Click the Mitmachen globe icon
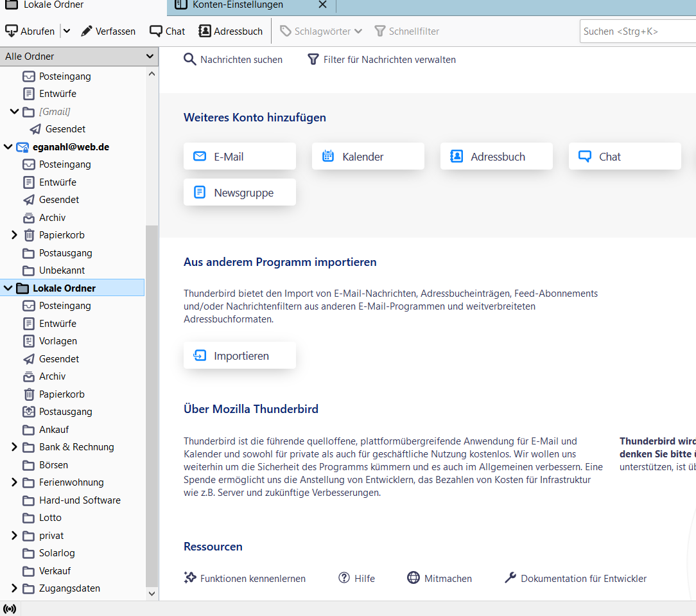 413,578
